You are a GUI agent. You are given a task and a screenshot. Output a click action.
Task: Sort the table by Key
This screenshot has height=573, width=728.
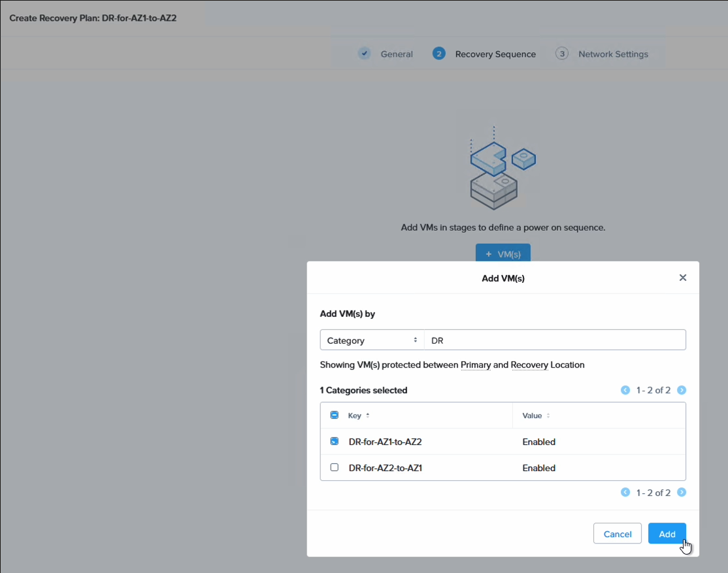point(358,416)
